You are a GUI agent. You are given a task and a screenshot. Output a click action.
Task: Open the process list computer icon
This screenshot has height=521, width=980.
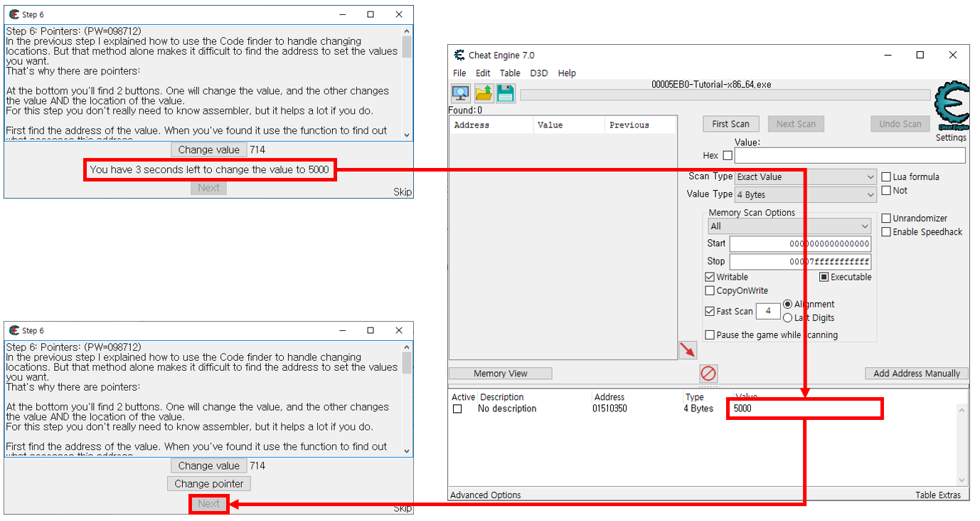(460, 93)
